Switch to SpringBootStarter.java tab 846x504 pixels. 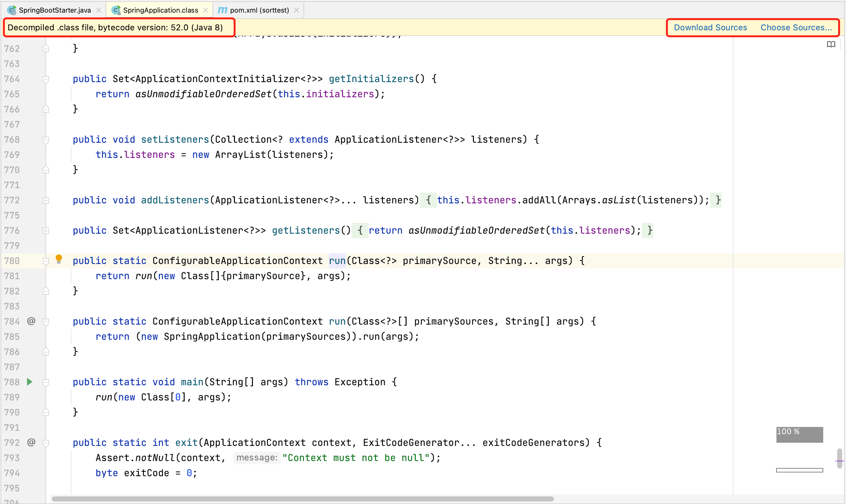pos(54,10)
